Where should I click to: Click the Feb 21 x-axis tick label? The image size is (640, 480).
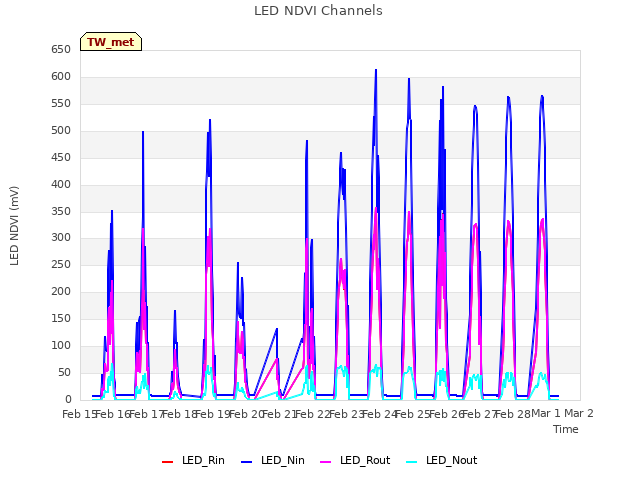pos(279,414)
